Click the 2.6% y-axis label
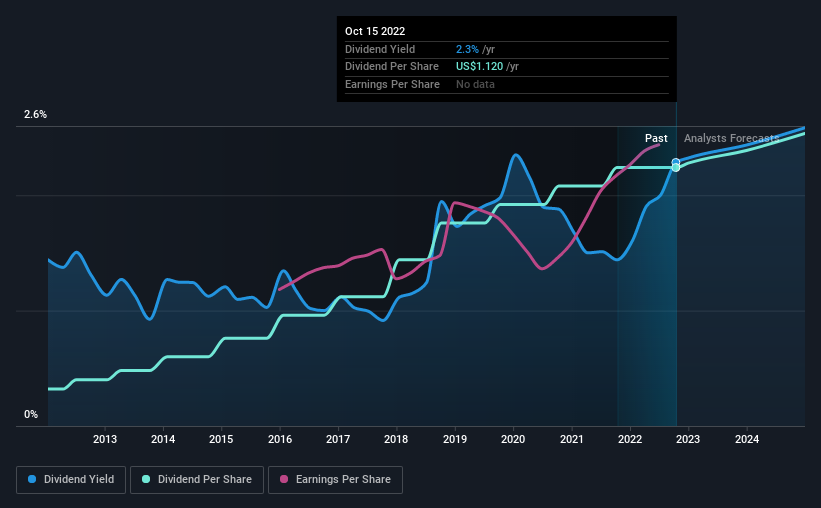The image size is (821, 508). [x=35, y=114]
